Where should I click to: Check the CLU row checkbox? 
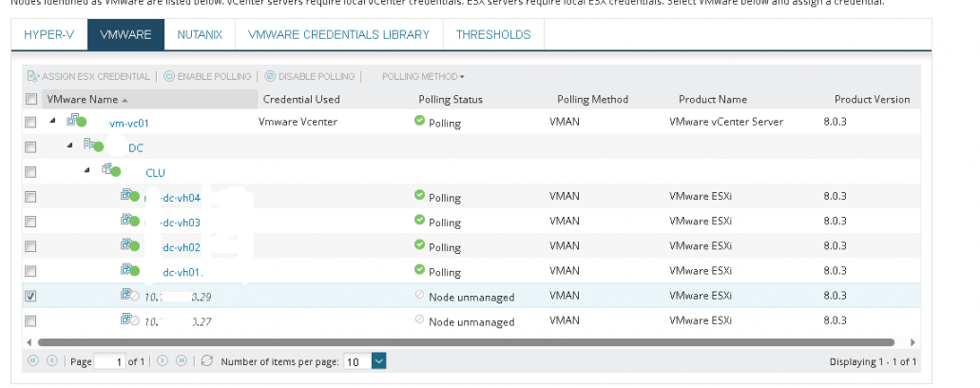pyautogui.click(x=30, y=172)
